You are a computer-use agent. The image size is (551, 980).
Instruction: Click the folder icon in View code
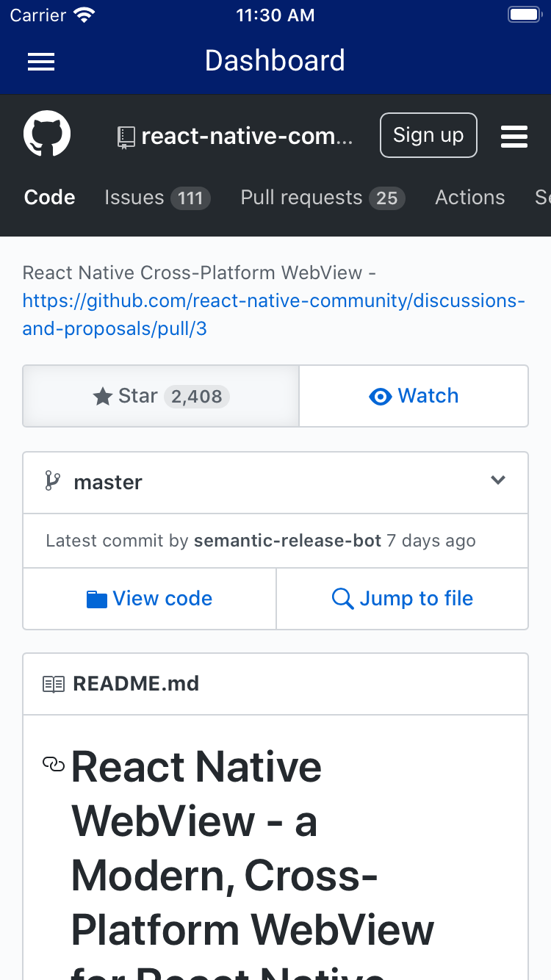pyautogui.click(x=97, y=599)
